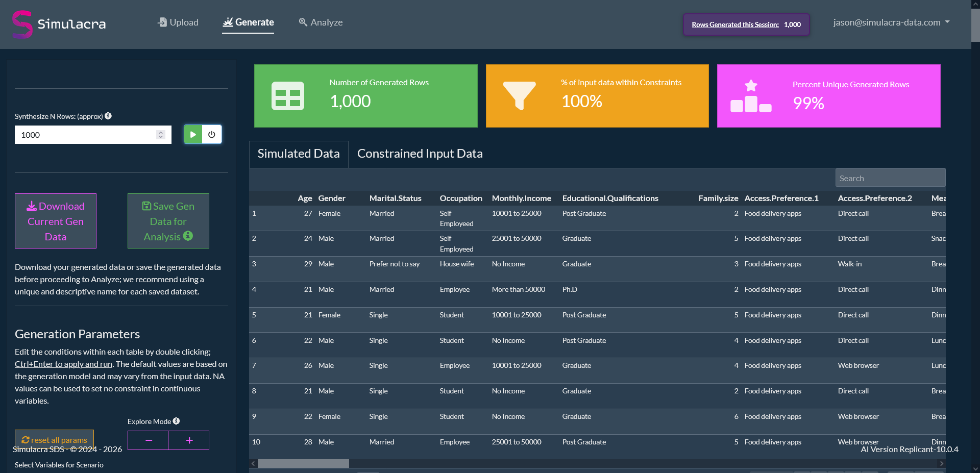Click the horizontal table scrollbar thumb
The width and height of the screenshot is (980, 473).
(303, 463)
